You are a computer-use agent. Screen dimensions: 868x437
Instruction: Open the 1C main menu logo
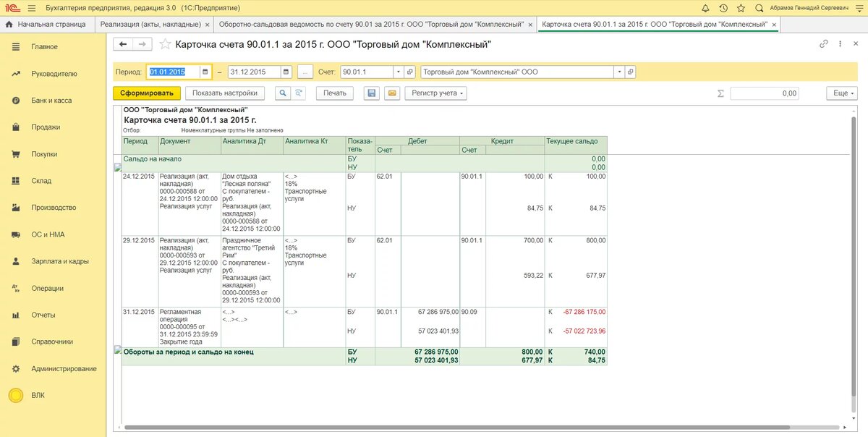pyautogui.click(x=13, y=8)
